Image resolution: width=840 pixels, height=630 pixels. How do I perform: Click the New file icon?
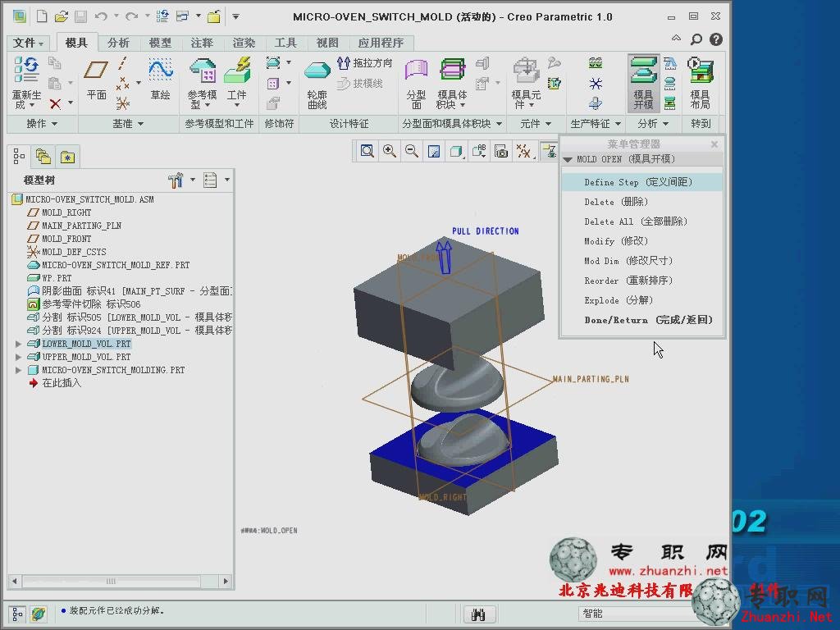click(41, 16)
